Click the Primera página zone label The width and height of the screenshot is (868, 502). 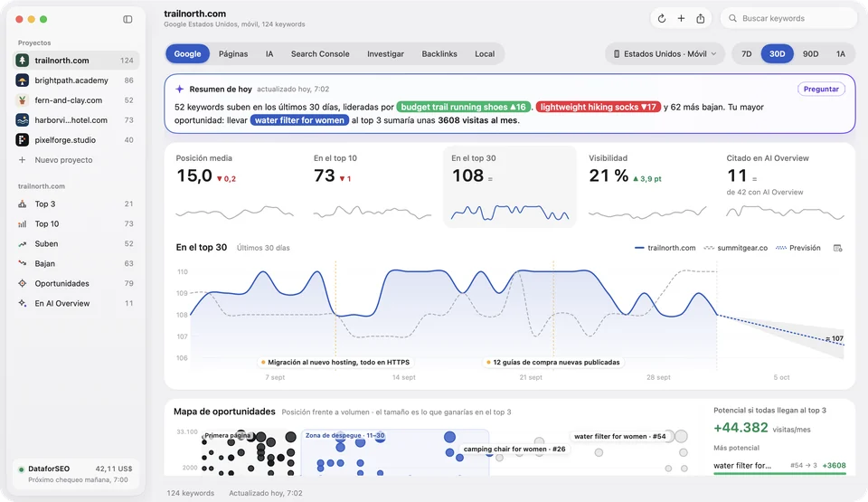(x=228, y=435)
